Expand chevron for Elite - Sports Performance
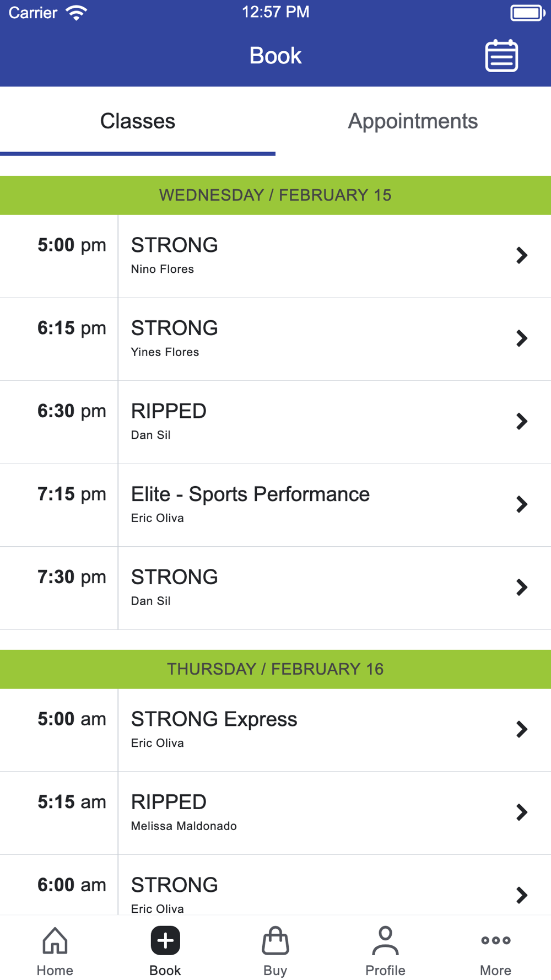Image resolution: width=551 pixels, height=980 pixels. [522, 504]
